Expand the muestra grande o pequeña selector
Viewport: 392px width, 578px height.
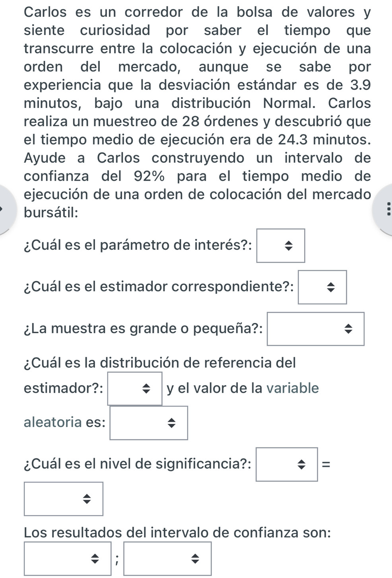pos(315,329)
